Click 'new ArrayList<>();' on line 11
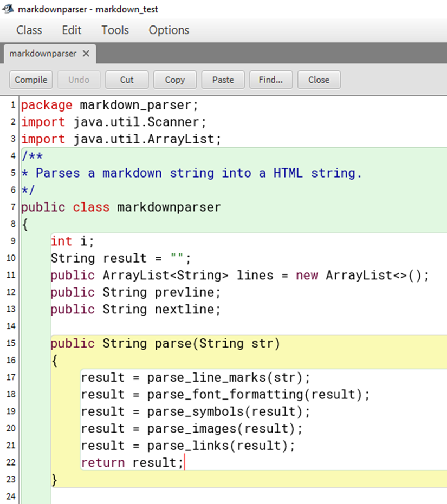Image resolution: width=447 pixels, height=504 pixels. point(362,276)
